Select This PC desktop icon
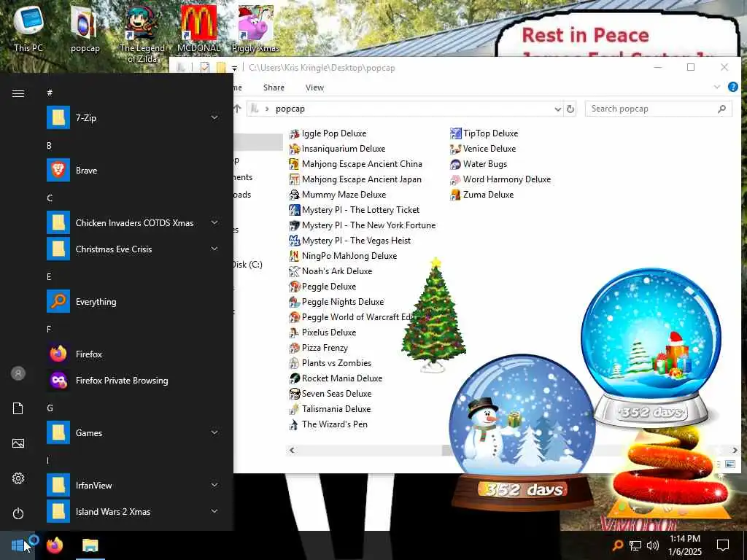This screenshot has height=560, width=747. pos(28,29)
